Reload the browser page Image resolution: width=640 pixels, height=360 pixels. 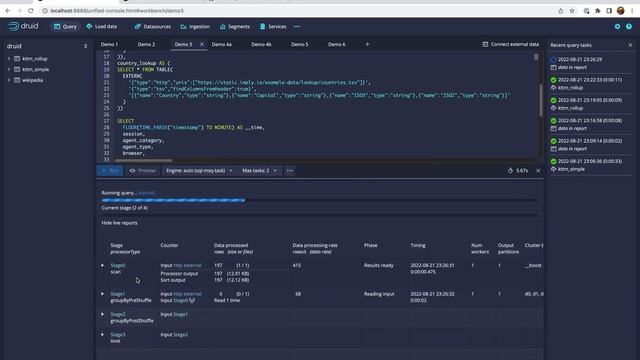31,11
